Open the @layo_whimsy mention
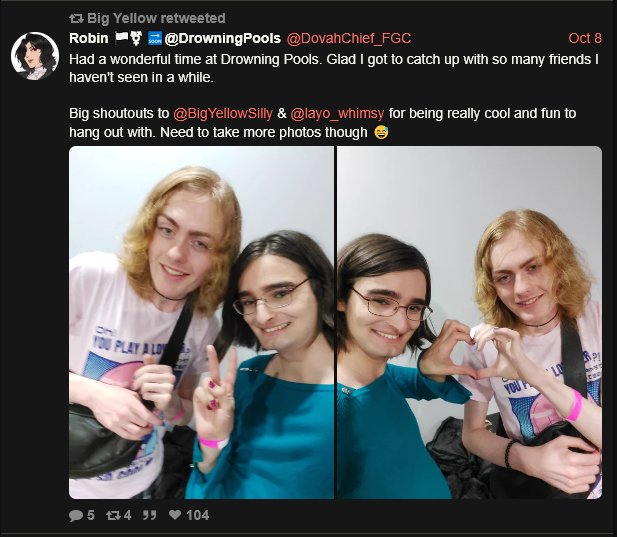This screenshot has height=537, width=617. (x=337, y=113)
